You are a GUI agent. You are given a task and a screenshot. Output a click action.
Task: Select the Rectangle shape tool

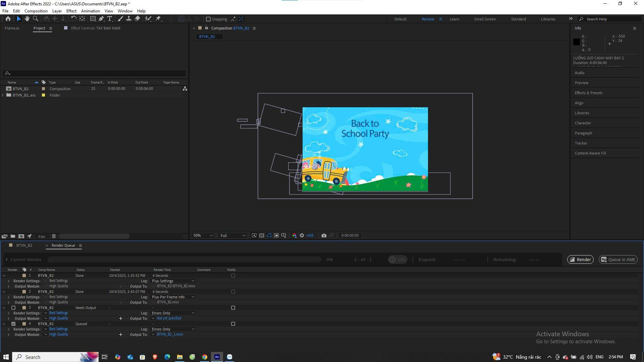click(93, 19)
